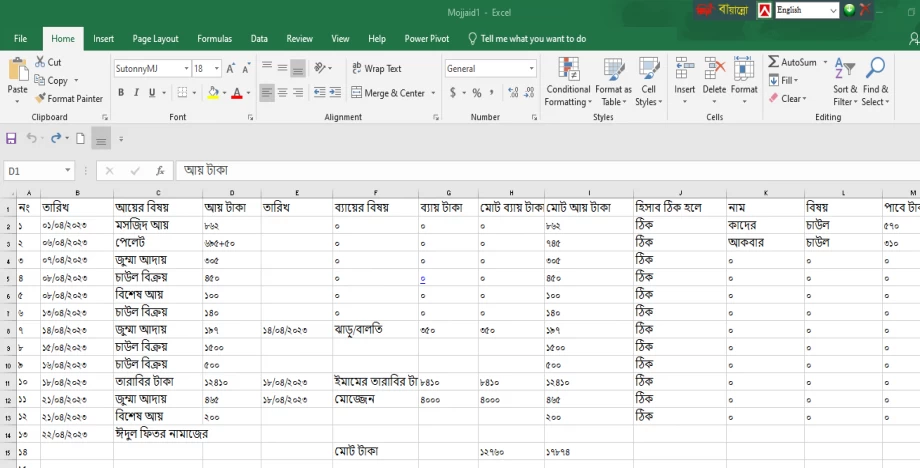Screen dimensions: 920x468
Task: Open Conditional Formatting
Action: click(568, 81)
